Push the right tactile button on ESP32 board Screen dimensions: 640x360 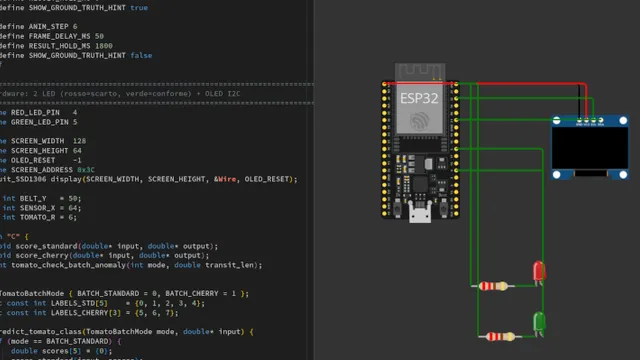tap(444, 208)
